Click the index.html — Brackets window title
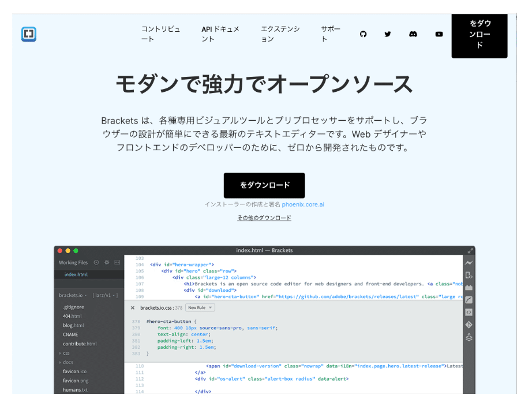The width and height of the screenshot is (532, 409). [264, 250]
